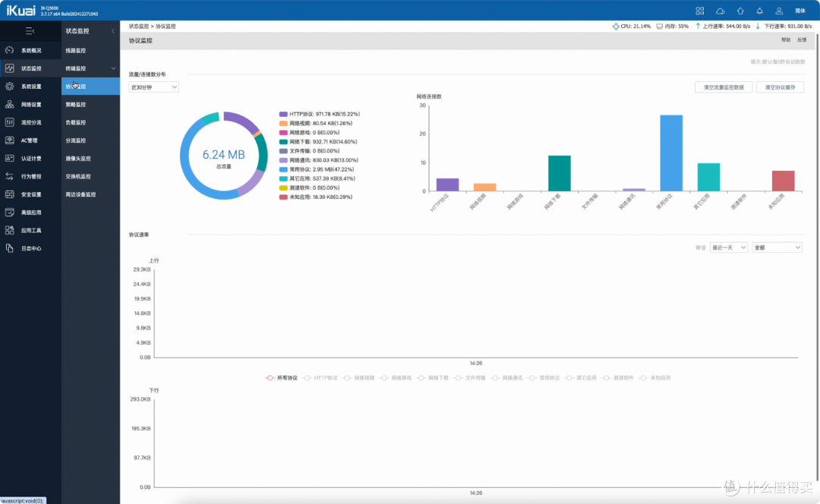Switch language via 简体
Viewport: 820px width, 504px height.
(x=800, y=11)
